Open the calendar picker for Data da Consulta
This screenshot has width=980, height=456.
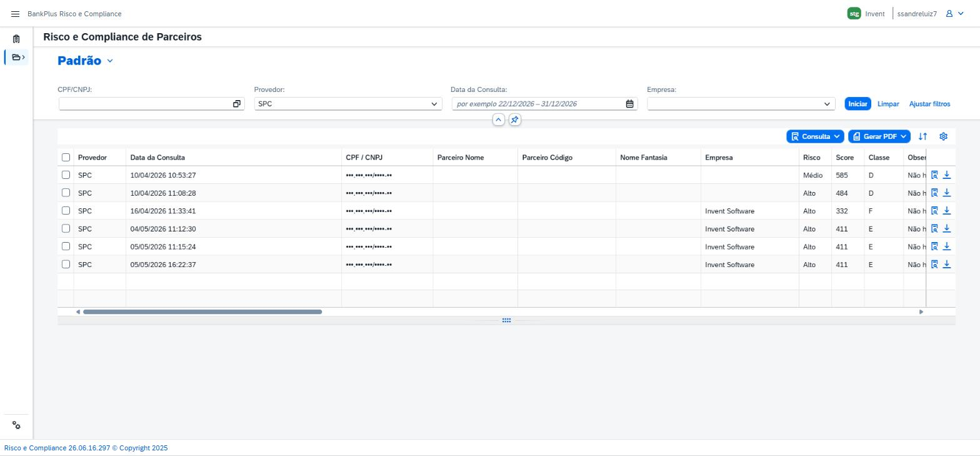[629, 104]
